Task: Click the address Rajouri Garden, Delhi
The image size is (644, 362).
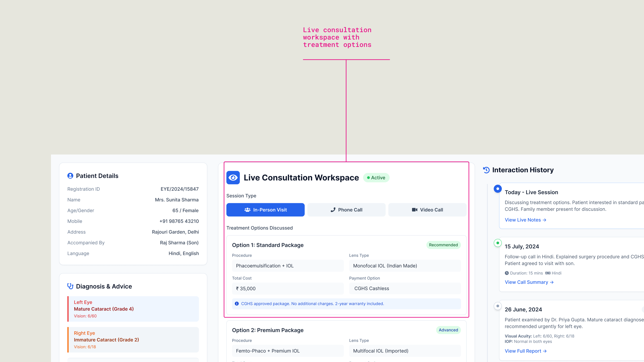Action: pyautogui.click(x=175, y=232)
